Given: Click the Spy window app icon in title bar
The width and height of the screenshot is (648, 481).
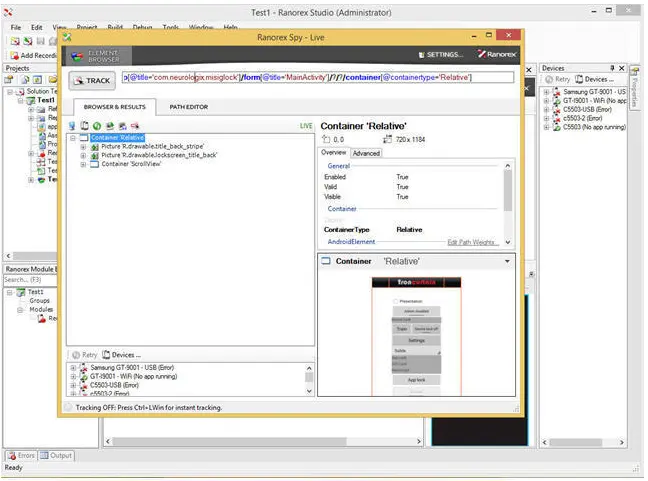Looking at the screenshot, I should [67, 37].
